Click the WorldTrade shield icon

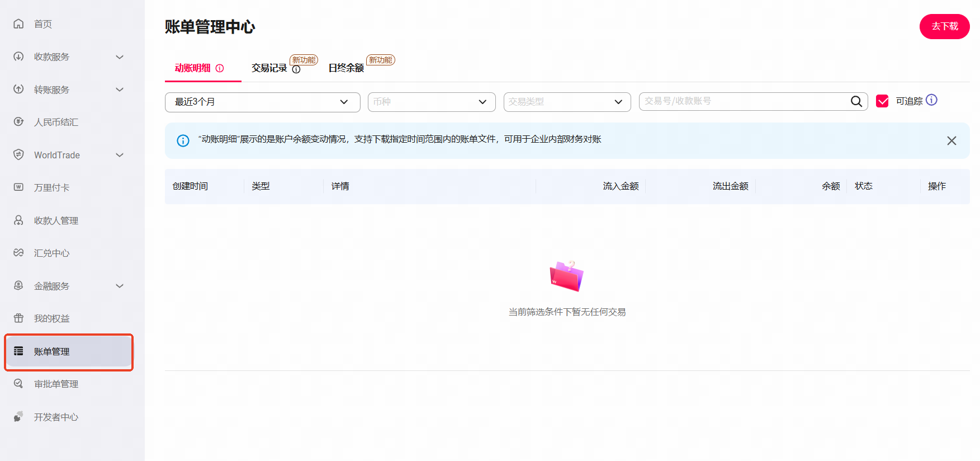(x=18, y=154)
